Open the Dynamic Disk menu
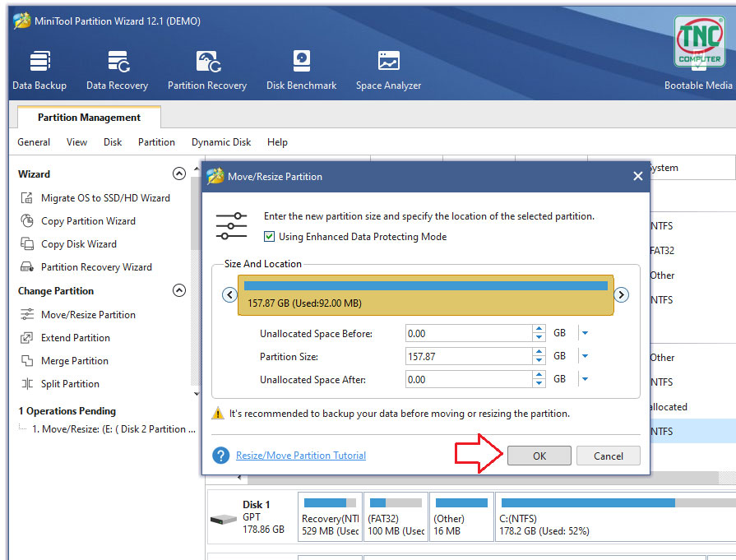 pos(221,142)
